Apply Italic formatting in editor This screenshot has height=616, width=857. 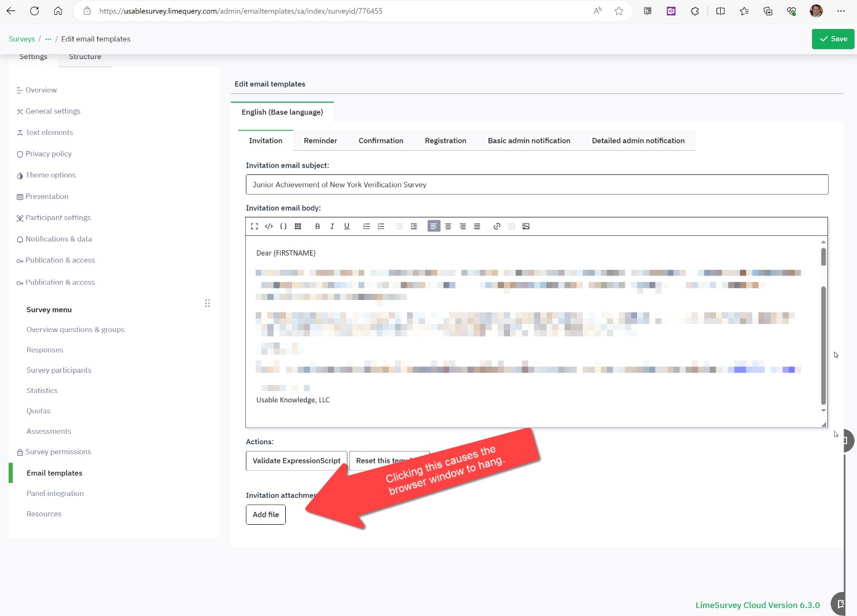(x=332, y=226)
